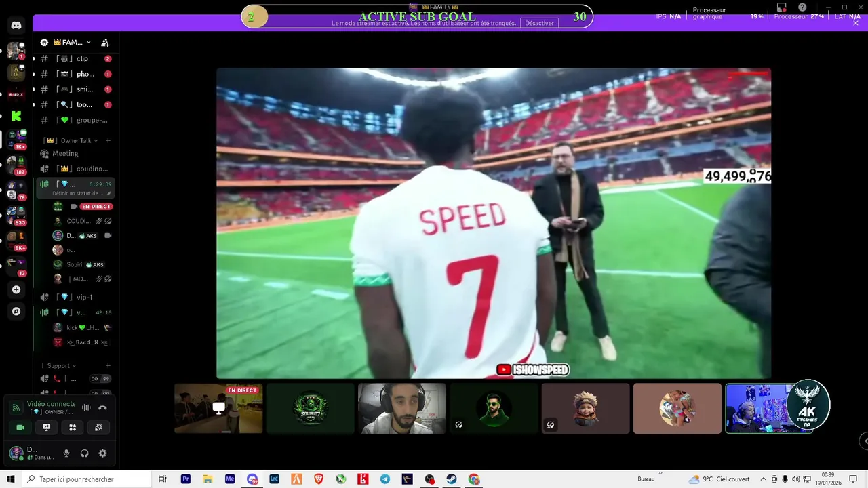Image resolution: width=868 pixels, height=488 pixels.
Task: Select user kick LH... in voice channel
Action: point(81,327)
